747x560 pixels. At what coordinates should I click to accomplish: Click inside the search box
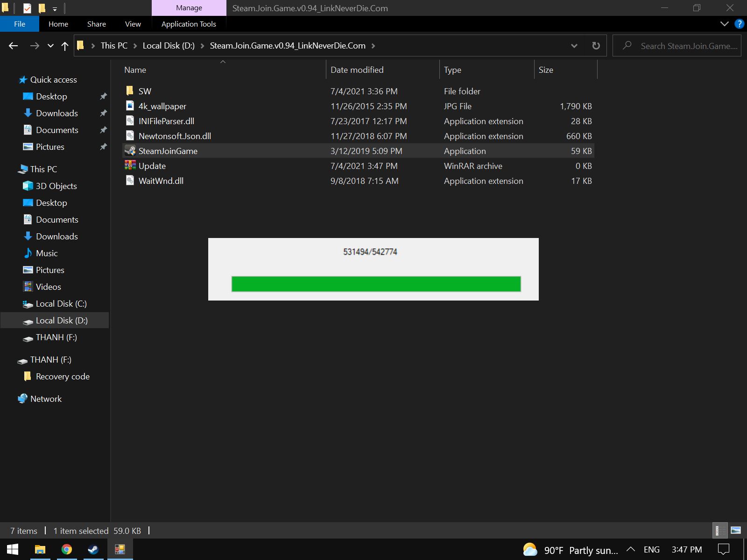tap(677, 45)
